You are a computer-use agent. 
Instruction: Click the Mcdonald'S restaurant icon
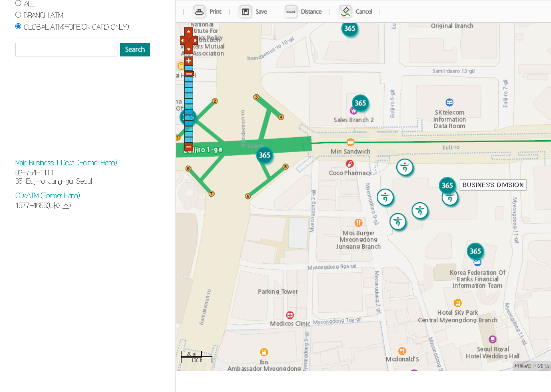402,351
